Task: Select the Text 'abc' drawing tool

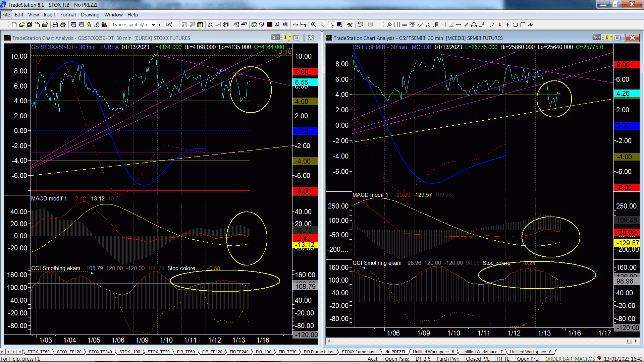Action: pyautogui.click(x=531, y=25)
